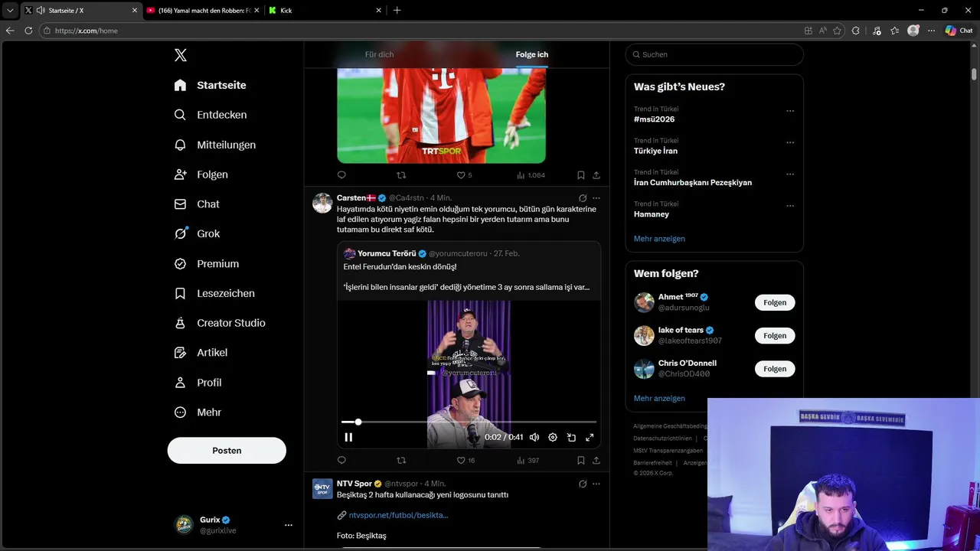The image size is (980, 551).
Task: Expand the Mehr menu in sidebar
Action: tap(198, 412)
